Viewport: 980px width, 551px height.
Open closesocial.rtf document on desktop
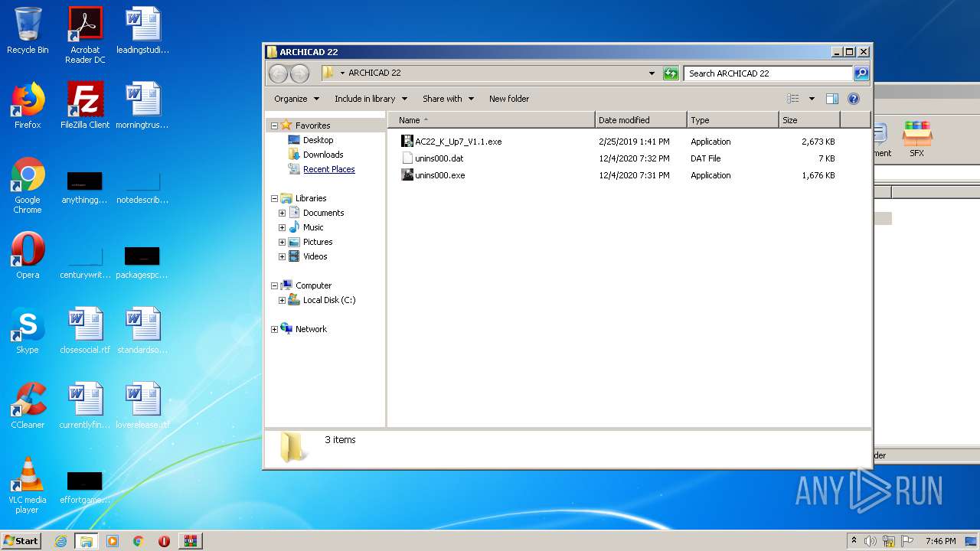[85, 331]
